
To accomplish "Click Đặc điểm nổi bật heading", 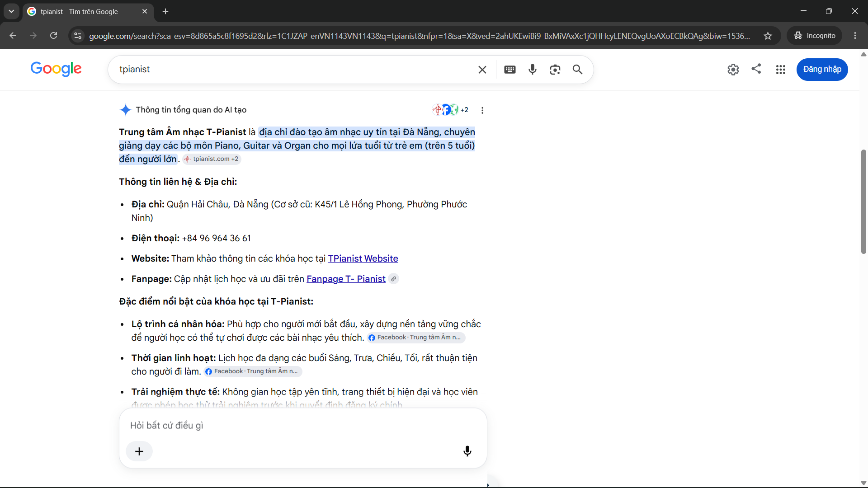I will pos(216,301).
